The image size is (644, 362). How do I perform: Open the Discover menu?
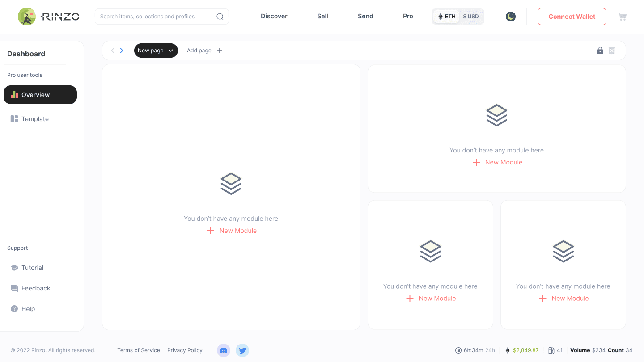274,16
